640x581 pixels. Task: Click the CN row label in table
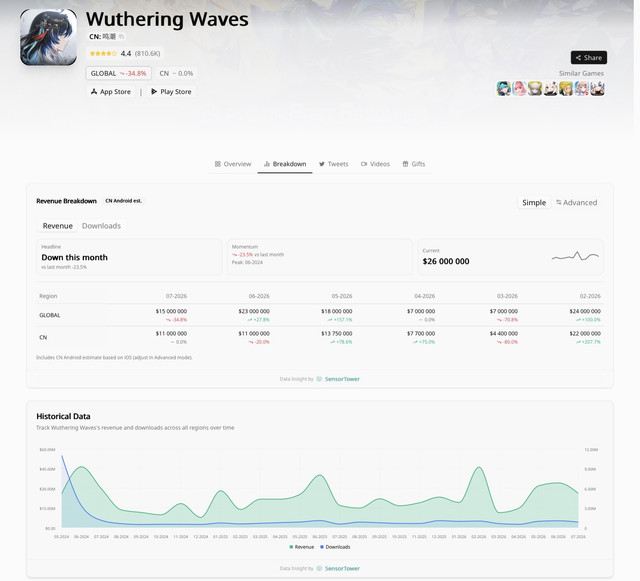point(43,337)
